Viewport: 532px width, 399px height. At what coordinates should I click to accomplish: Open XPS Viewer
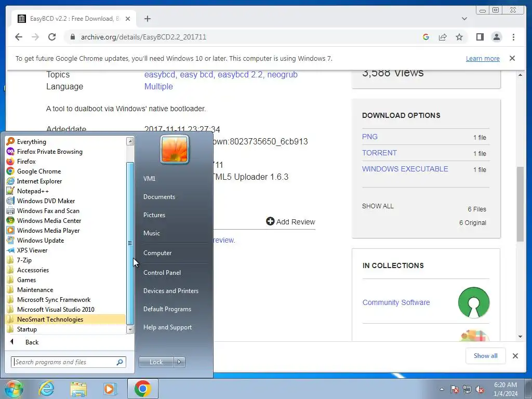[32, 250]
